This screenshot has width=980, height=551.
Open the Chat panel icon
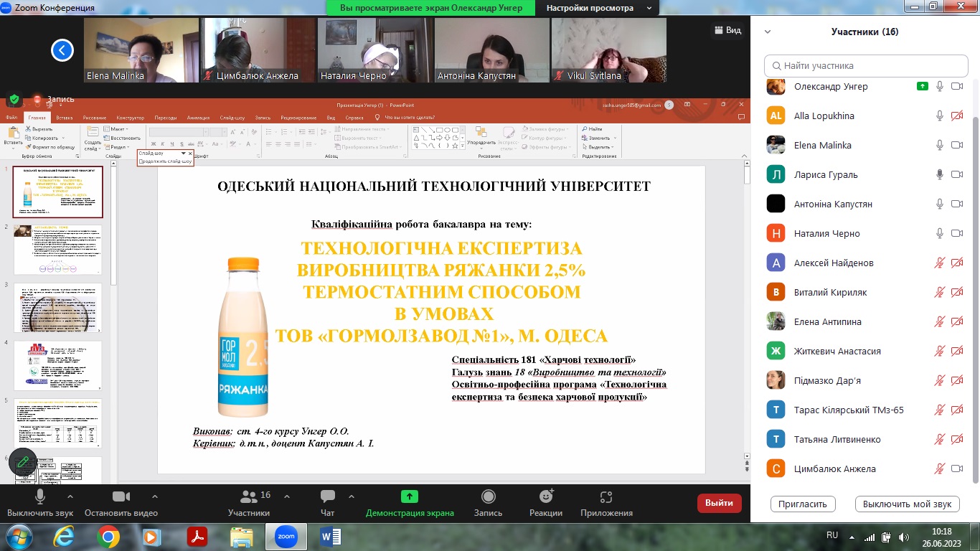(328, 497)
